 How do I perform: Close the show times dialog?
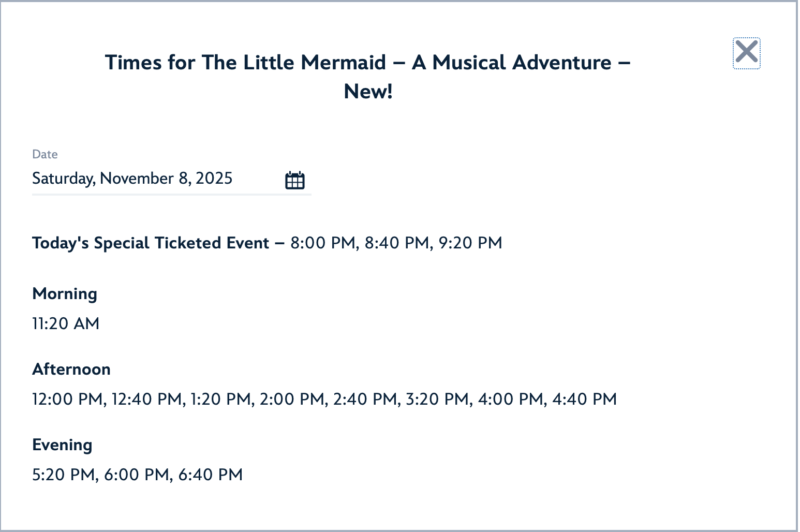[746, 53]
